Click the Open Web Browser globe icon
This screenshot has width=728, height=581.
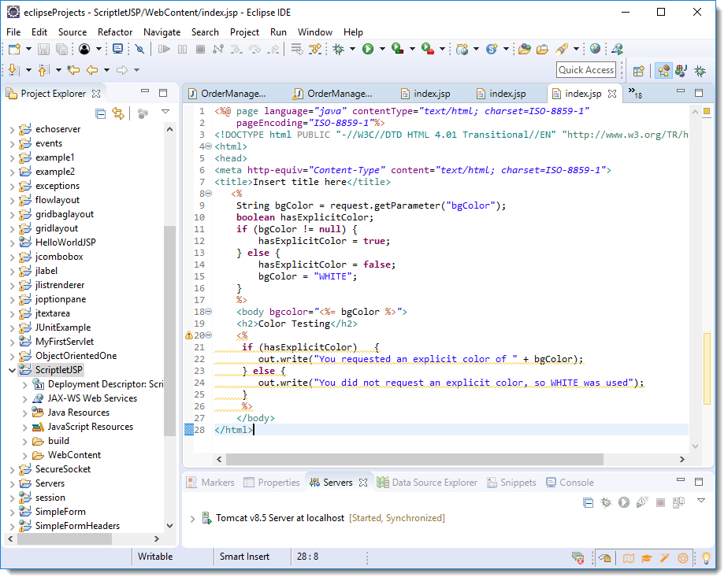point(595,48)
